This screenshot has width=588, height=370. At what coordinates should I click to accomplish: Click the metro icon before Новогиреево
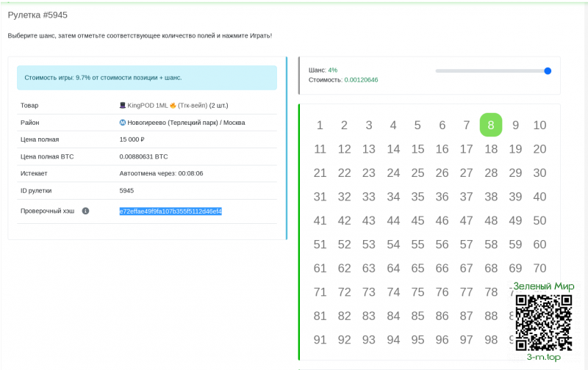(123, 123)
